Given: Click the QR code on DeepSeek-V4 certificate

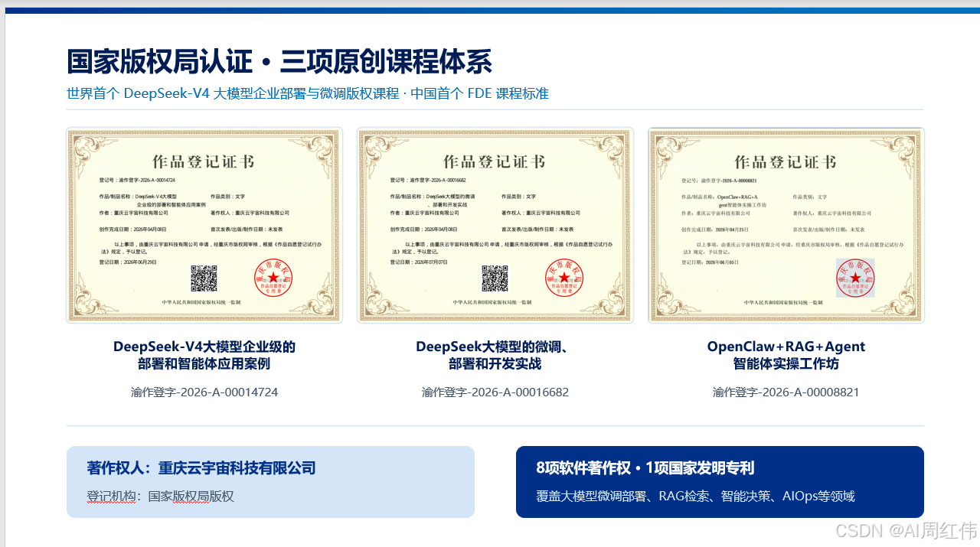Looking at the screenshot, I should (204, 278).
